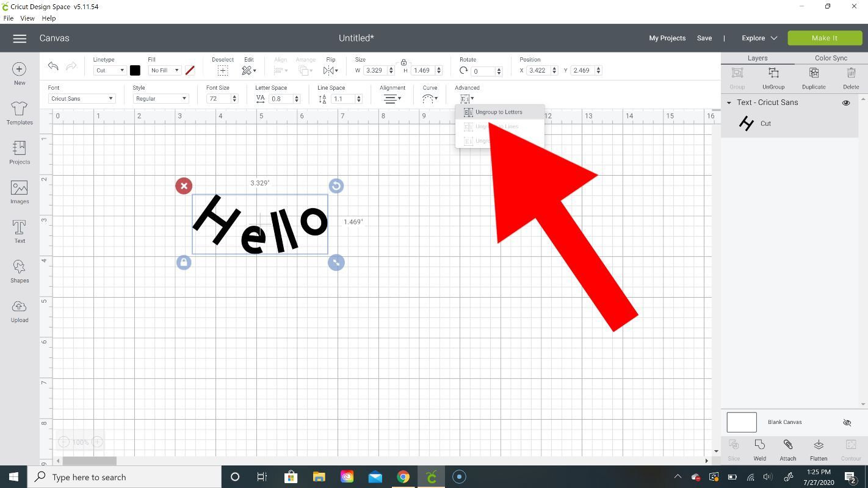The width and height of the screenshot is (868, 488).
Task: Open the Flip options
Action: [x=331, y=71]
